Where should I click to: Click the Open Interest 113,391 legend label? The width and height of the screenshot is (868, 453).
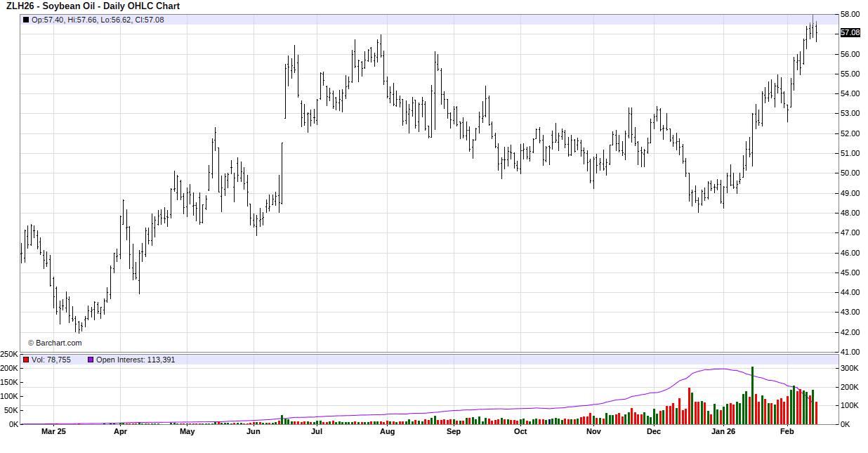[x=136, y=360]
